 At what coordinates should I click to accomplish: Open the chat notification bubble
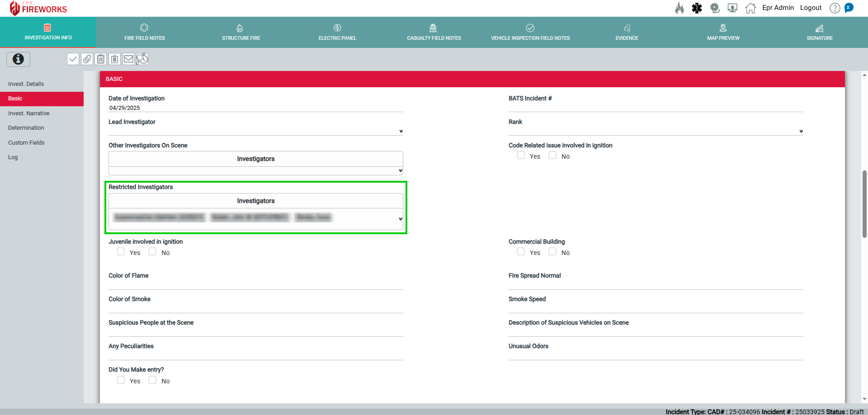[x=849, y=8]
